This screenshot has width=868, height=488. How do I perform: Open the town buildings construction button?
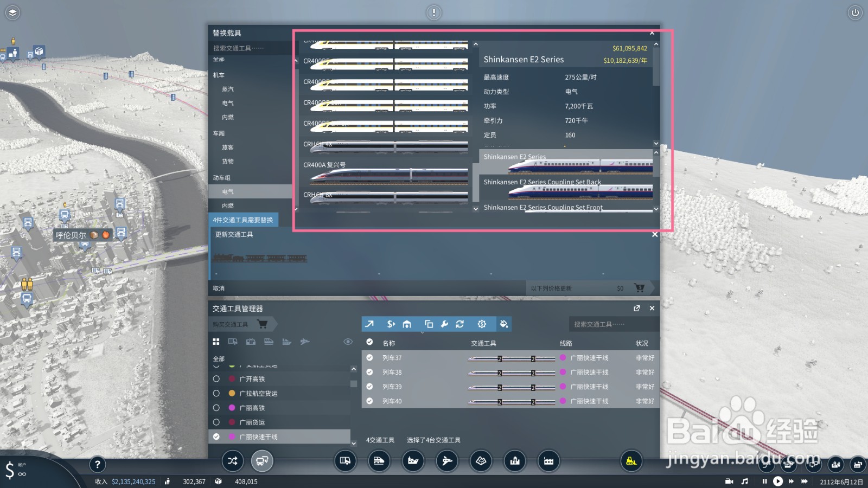[515, 461]
